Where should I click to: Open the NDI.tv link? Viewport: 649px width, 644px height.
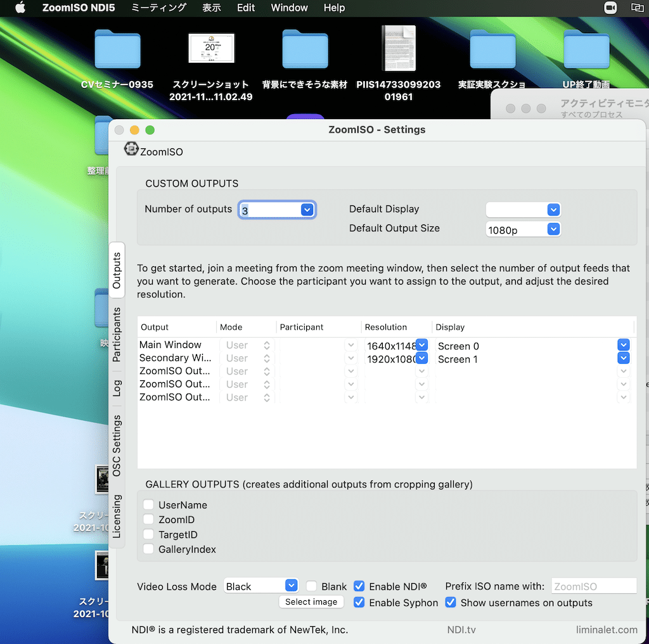(x=461, y=629)
